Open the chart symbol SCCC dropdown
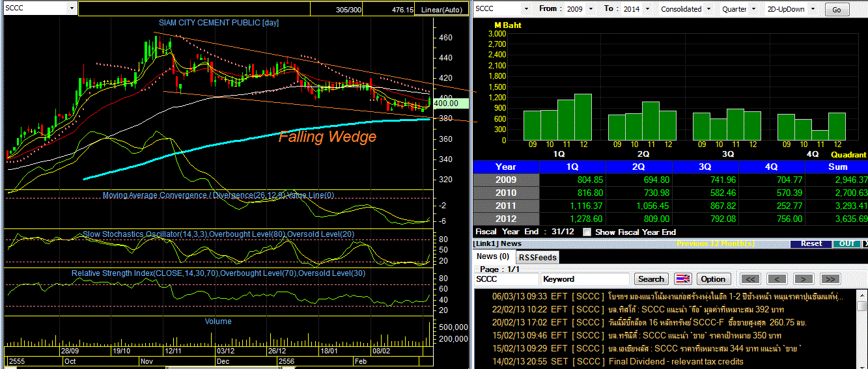 coord(70,9)
